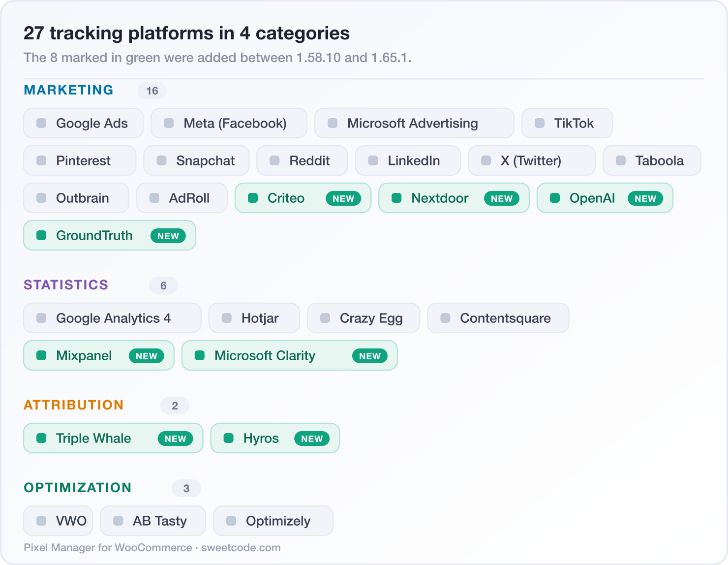Click the "Pixel Manager for WooCommerce · sweetcode.com" footer
Viewport: 728px width, 565px height.
pyautogui.click(x=152, y=548)
